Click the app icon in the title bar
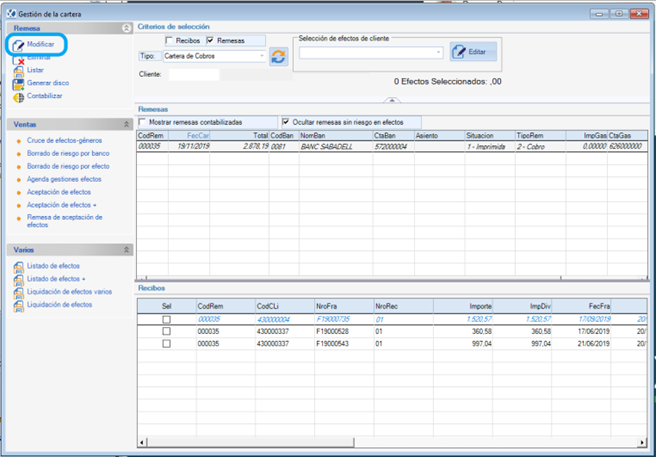 11,14
